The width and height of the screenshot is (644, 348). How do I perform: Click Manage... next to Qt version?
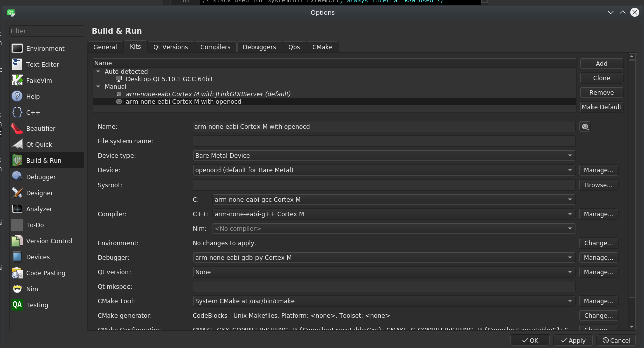tap(599, 272)
